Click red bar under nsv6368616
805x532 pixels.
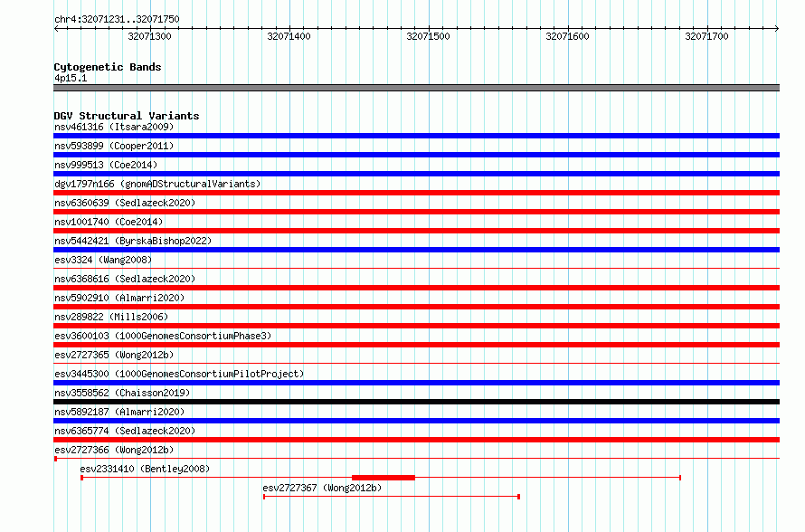pyautogui.click(x=416, y=288)
